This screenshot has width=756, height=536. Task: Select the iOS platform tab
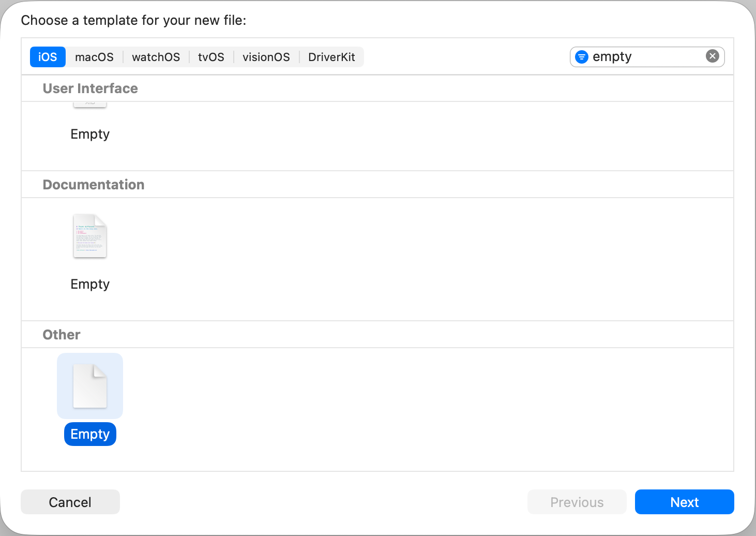48,57
